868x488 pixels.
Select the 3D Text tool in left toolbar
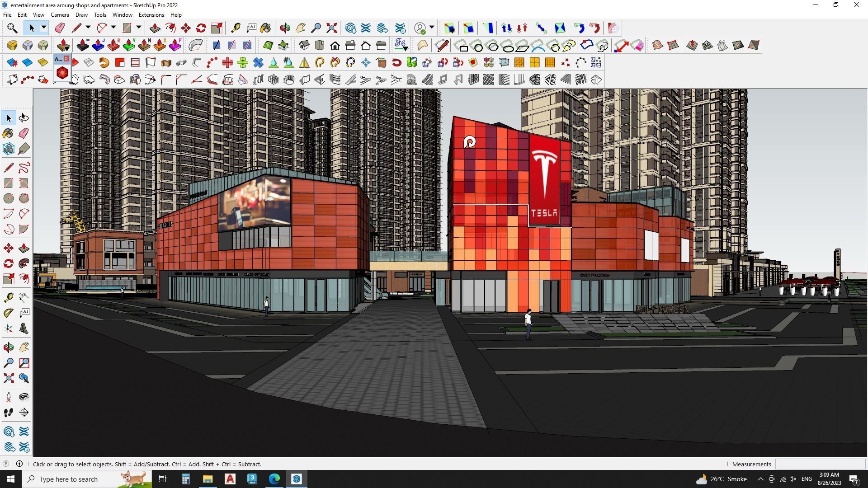[24, 329]
